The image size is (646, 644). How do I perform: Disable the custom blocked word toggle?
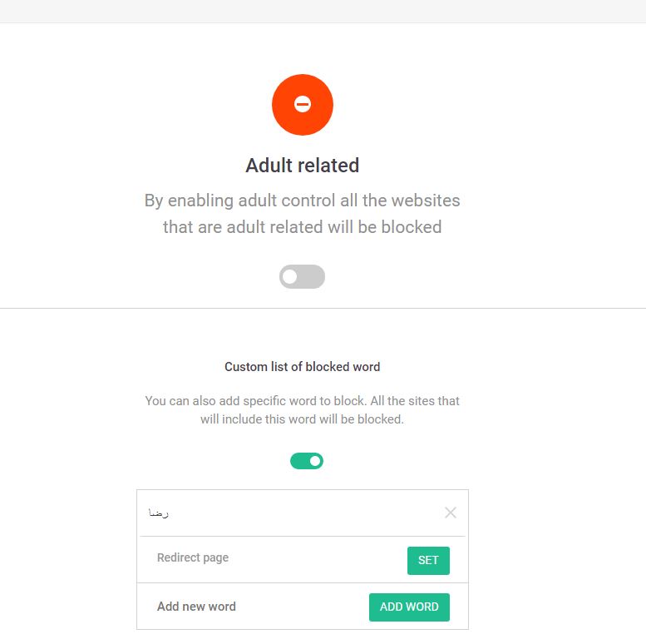306,461
